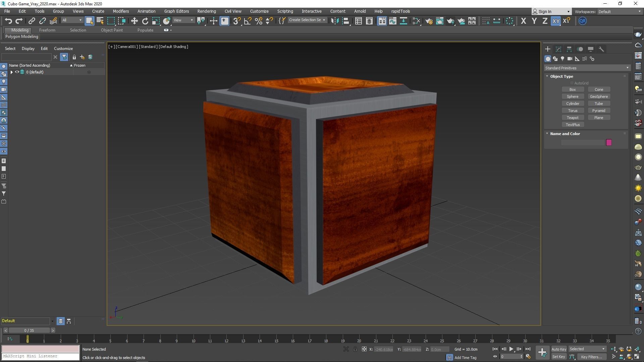Click the Undo arrow icon
Screen dimensions: 644x362
click(8, 21)
